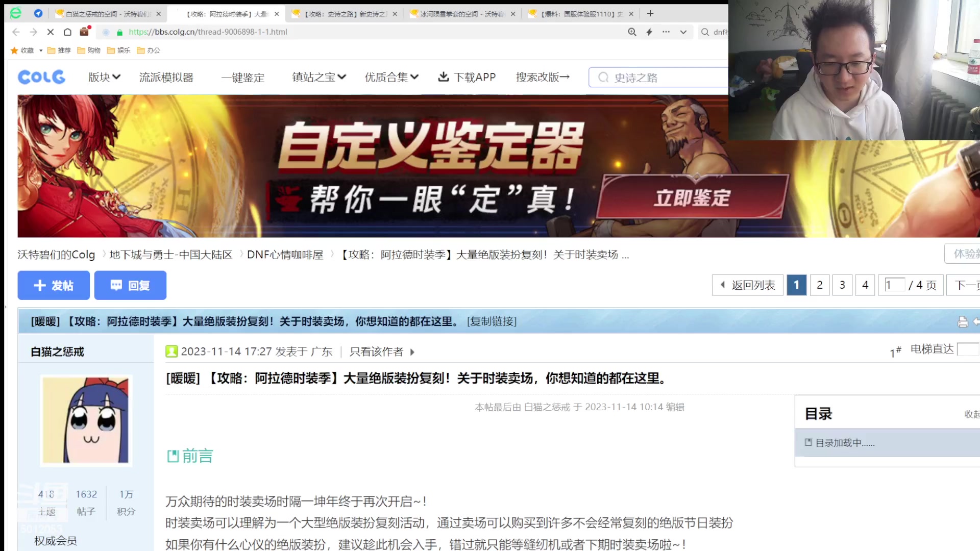Click 返回列表 button

point(748,285)
